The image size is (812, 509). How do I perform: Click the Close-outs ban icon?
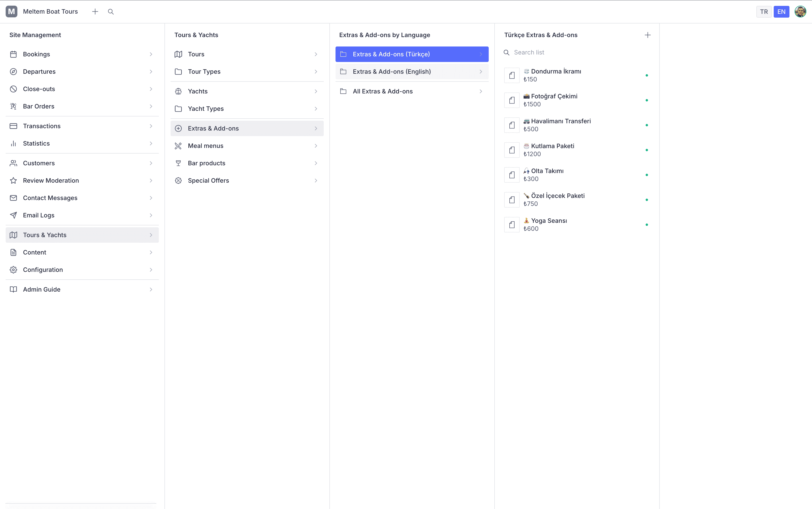click(x=13, y=89)
